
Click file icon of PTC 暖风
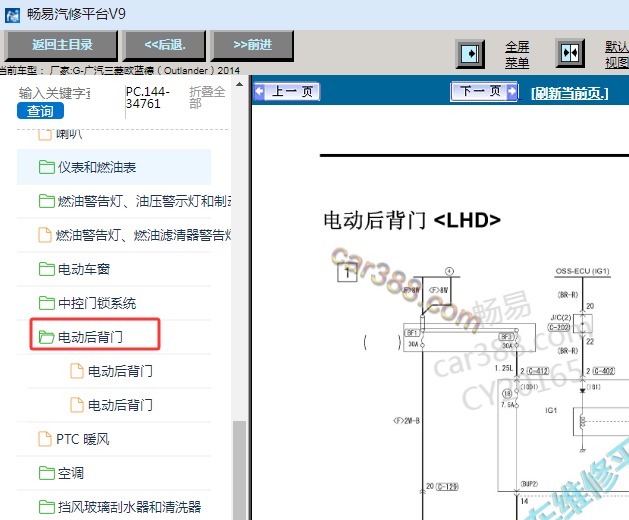[x=45, y=439]
